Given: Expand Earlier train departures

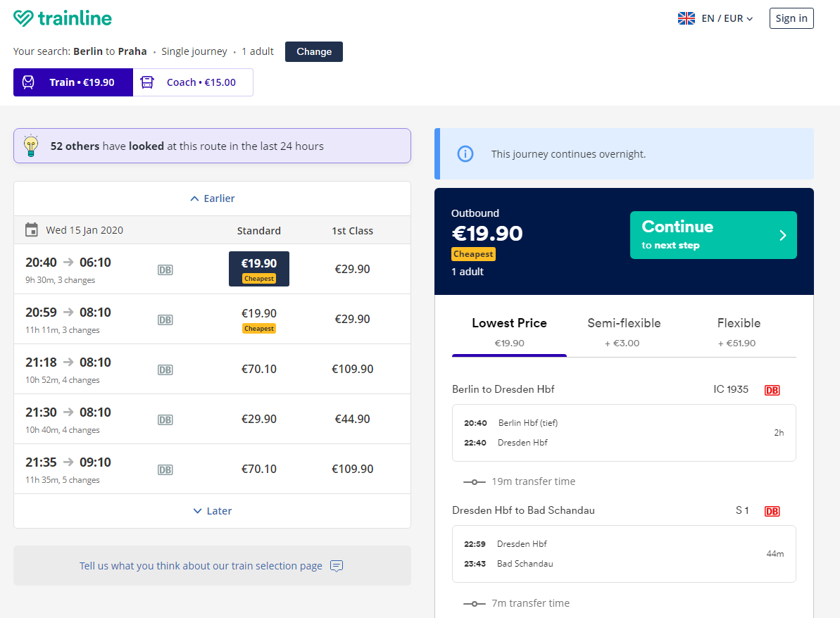Looking at the screenshot, I should [x=212, y=198].
